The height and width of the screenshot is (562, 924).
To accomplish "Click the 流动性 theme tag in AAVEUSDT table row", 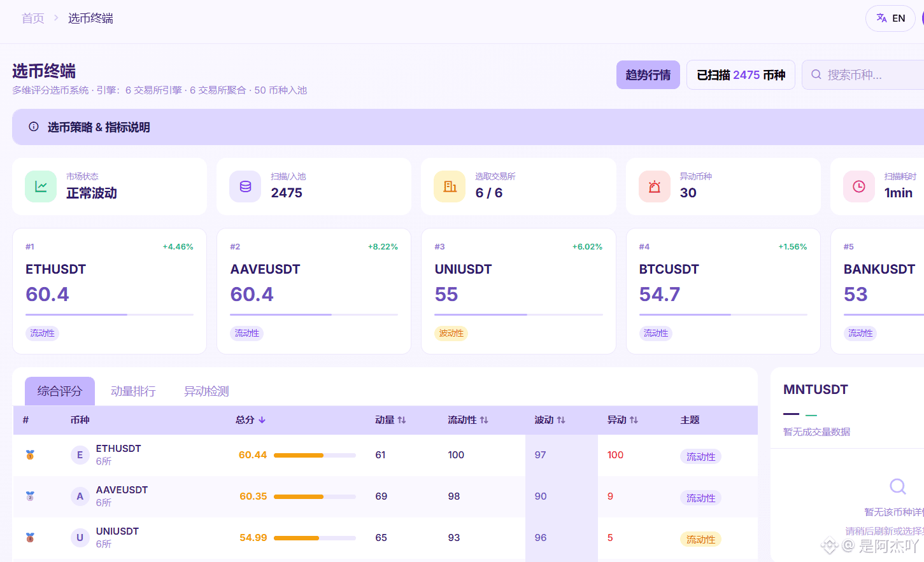I will coord(700,498).
